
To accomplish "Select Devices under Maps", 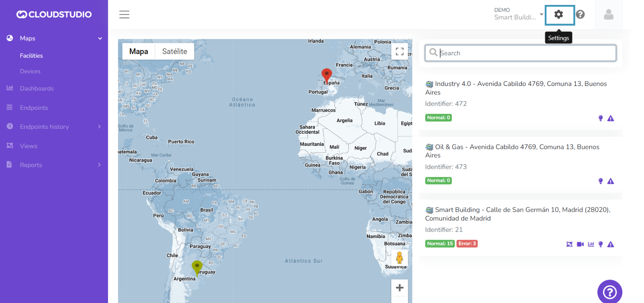I will click(x=30, y=71).
